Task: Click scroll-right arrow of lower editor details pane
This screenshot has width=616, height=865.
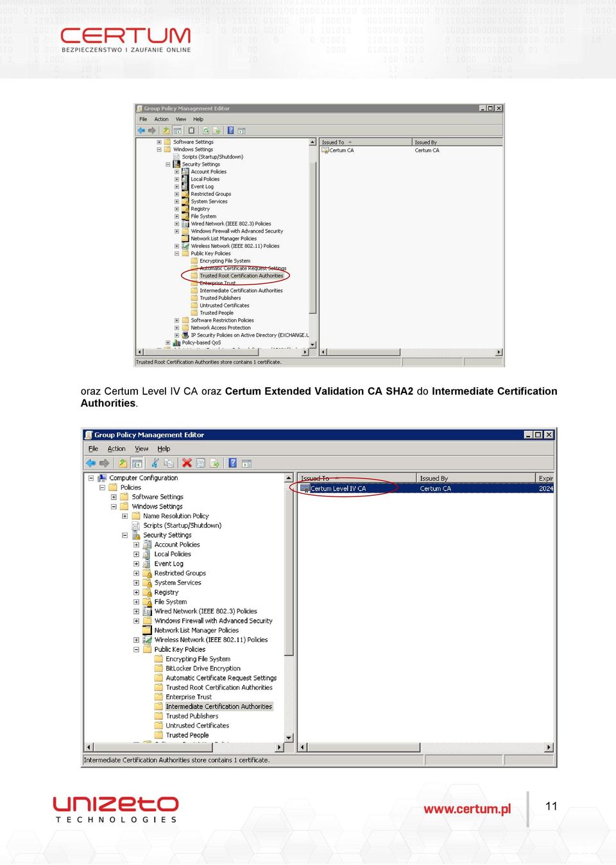Action: click(549, 747)
